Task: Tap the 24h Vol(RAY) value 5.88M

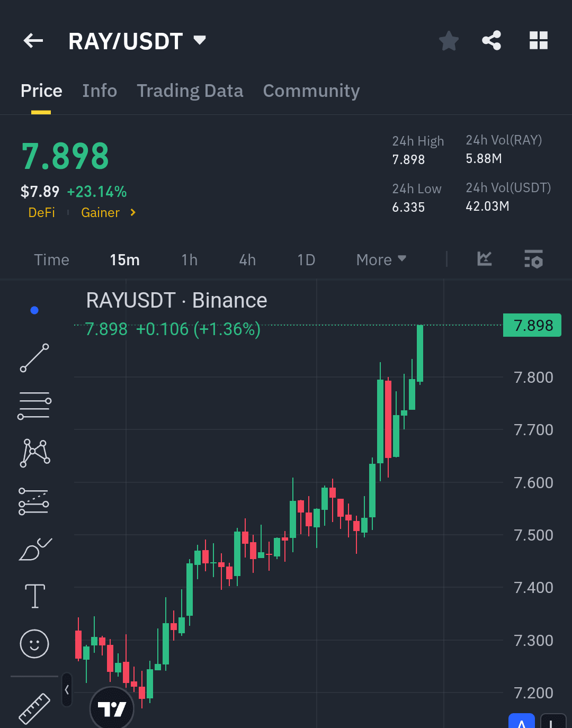Action: (x=484, y=158)
